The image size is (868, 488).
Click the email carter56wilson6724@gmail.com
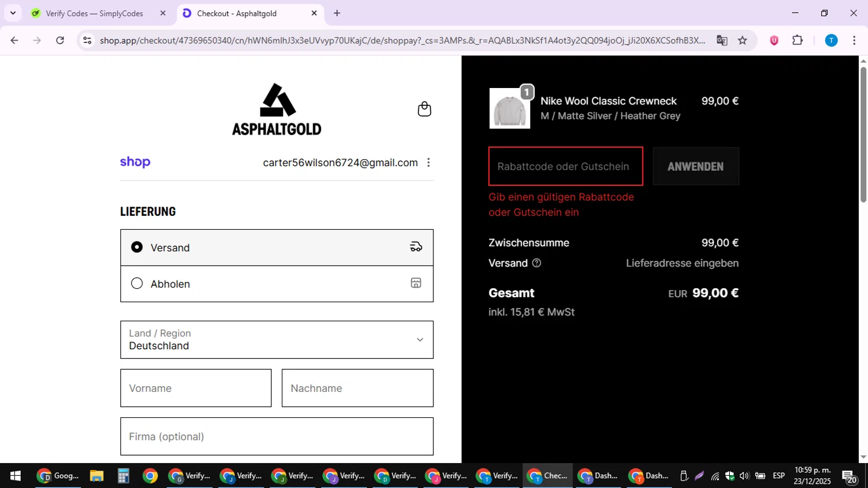coord(340,163)
